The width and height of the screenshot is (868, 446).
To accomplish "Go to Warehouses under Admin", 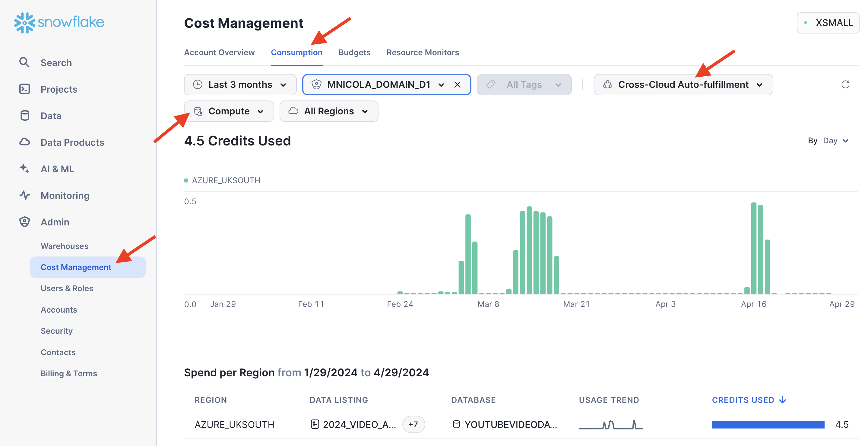I will 64,246.
